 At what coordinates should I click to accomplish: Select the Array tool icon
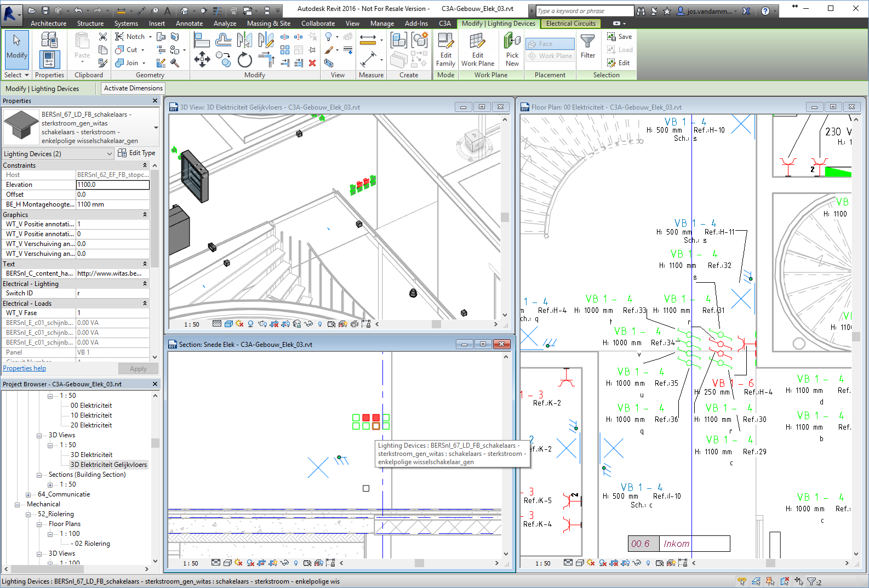[285, 50]
